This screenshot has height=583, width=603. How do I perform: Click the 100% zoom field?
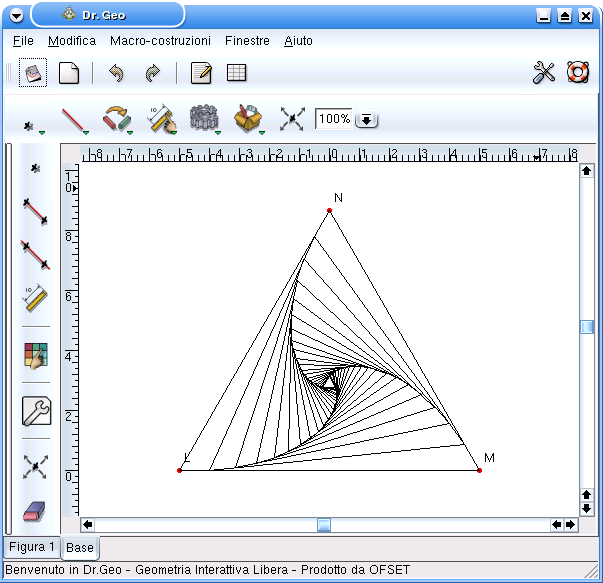(333, 119)
